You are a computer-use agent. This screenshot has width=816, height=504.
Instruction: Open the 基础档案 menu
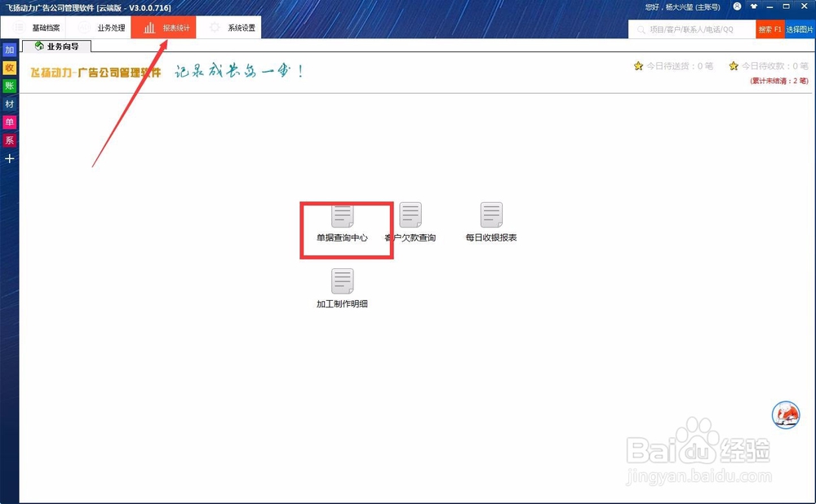[x=39, y=26]
